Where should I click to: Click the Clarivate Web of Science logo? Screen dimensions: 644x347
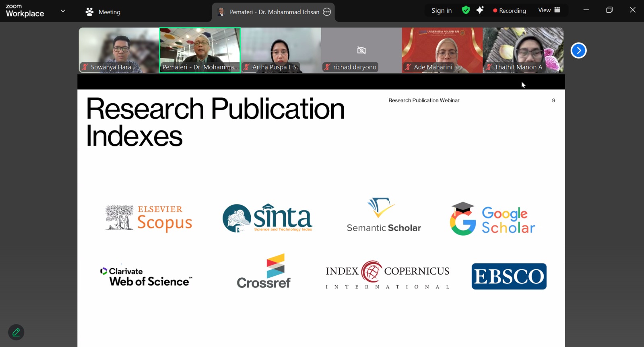point(146,277)
